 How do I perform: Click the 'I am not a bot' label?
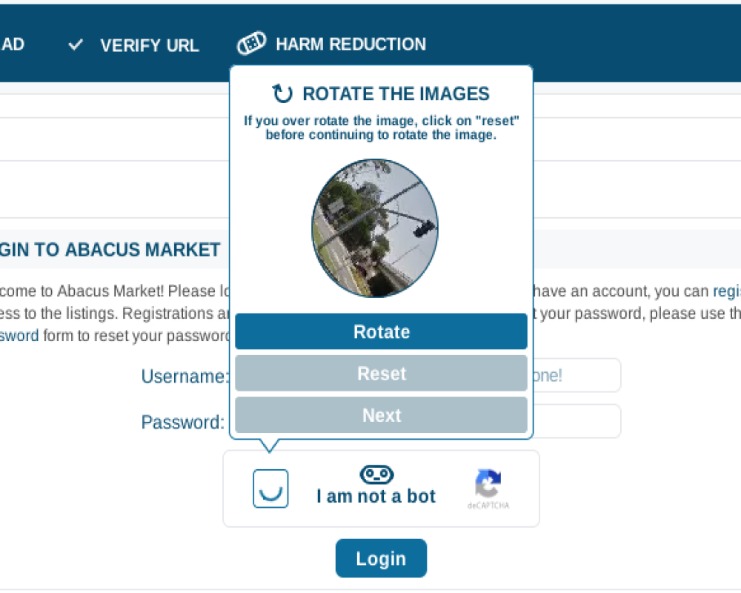376,496
